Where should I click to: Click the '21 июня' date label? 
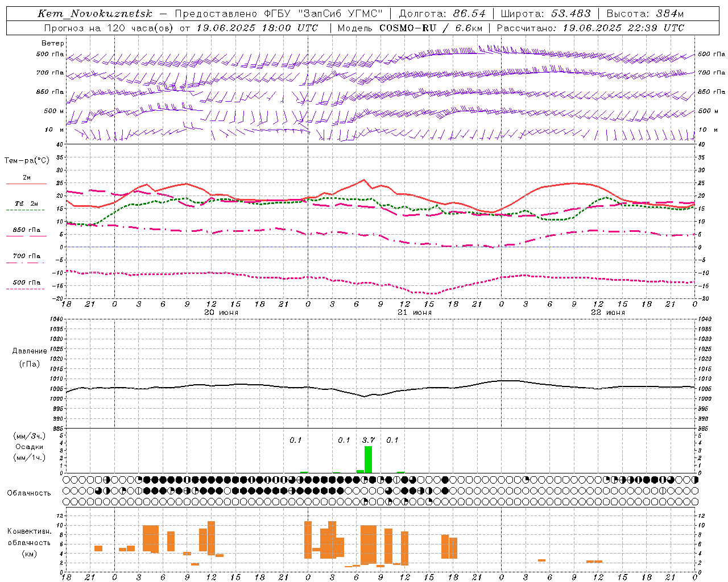415,313
